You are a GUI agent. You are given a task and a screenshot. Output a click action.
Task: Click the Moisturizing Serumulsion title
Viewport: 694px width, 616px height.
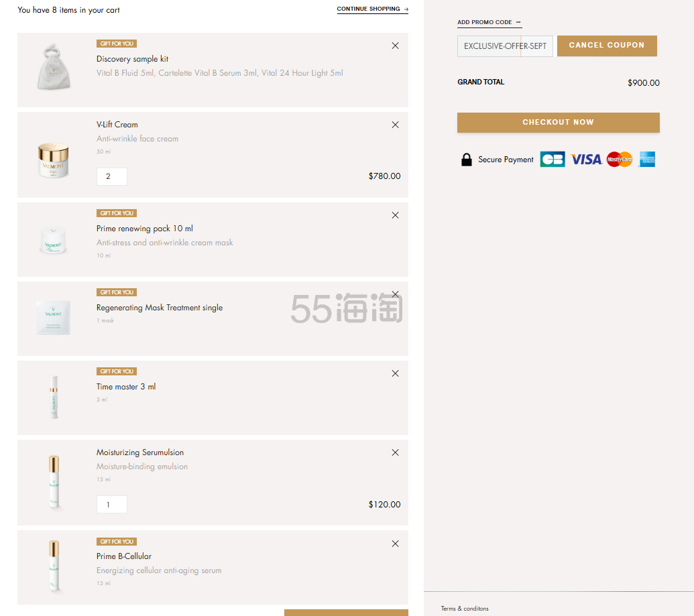(x=140, y=452)
